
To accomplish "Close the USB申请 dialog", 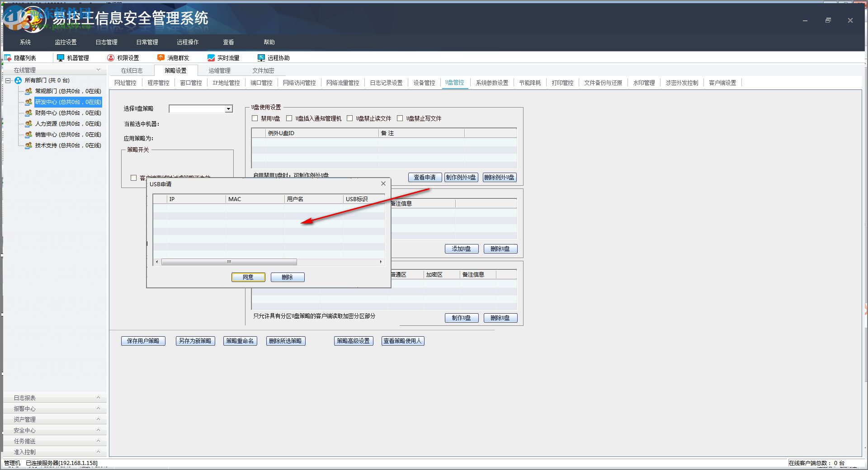I will [x=383, y=183].
